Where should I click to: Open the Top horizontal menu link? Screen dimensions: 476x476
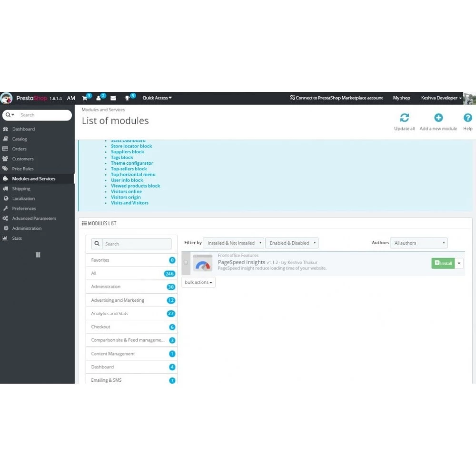[133, 175]
